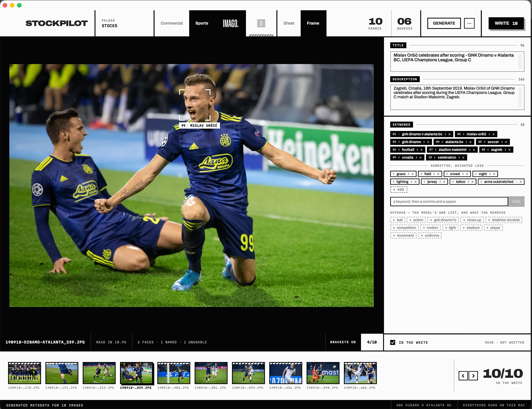This screenshot has width=532, height=409.
Task: Move 'celebration' keyword right
Action: coord(459,157)
